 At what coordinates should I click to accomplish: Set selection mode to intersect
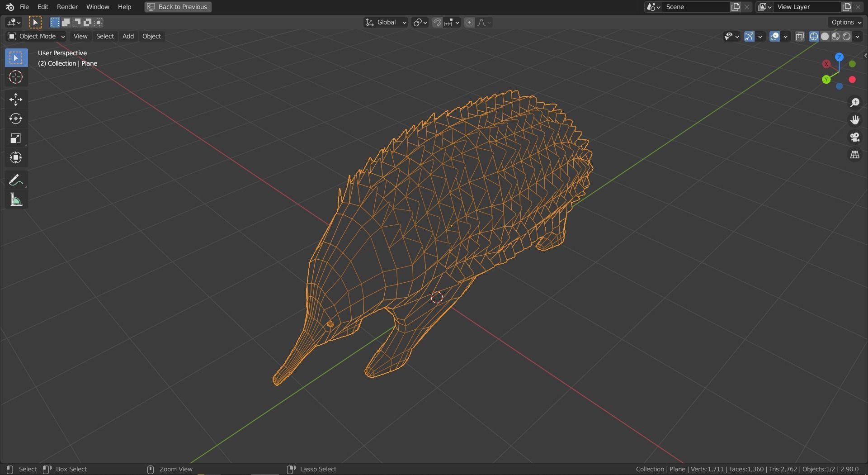tap(99, 22)
